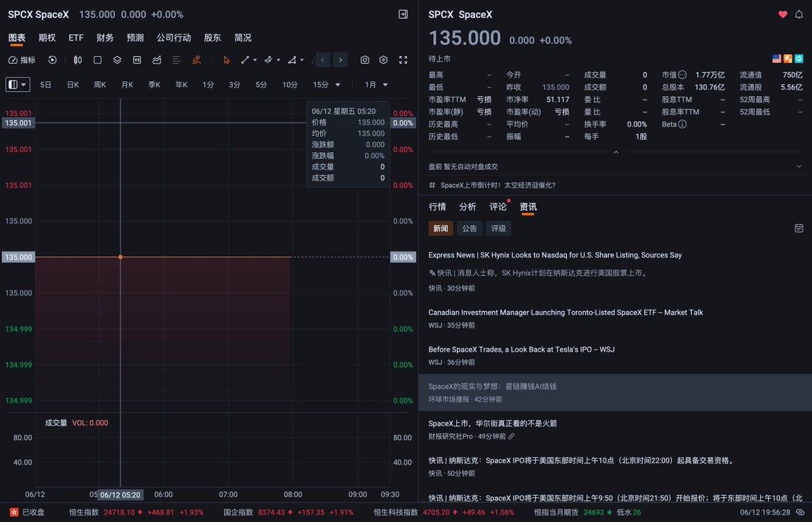Select the candlestick chart type icon
The height and width of the screenshot is (522, 812).
tap(78, 60)
